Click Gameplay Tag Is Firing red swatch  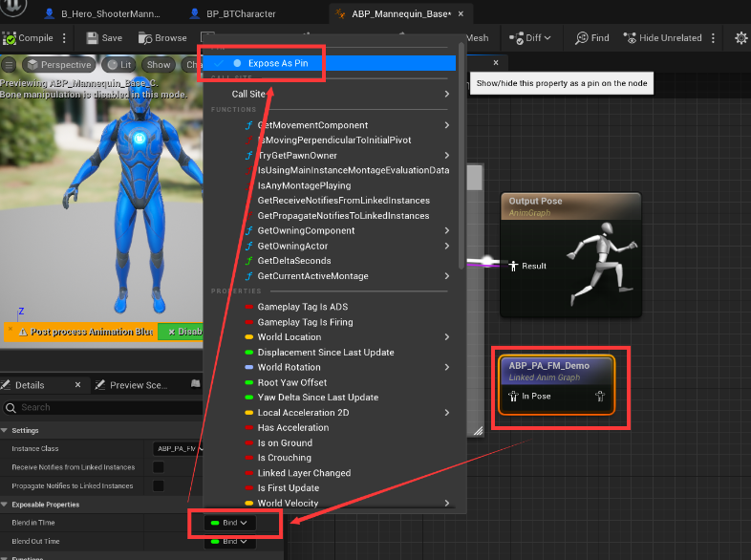pyautogui.click(x=249, y=322)
